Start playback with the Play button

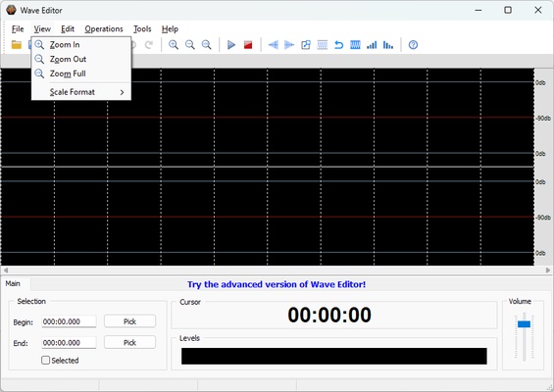pos(231,45)
